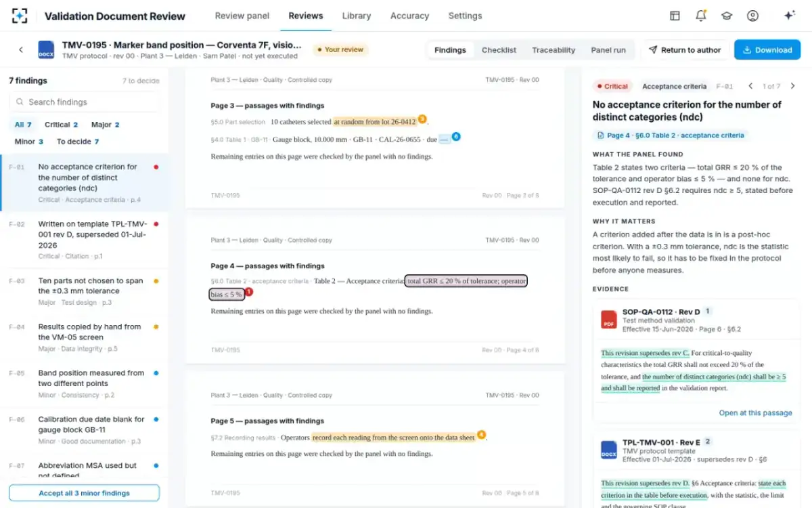The height and width of the screenshot is (508, 812).
Task: Click highlighted 'record each reading from the screen' passage
Action: pos(394,438)
